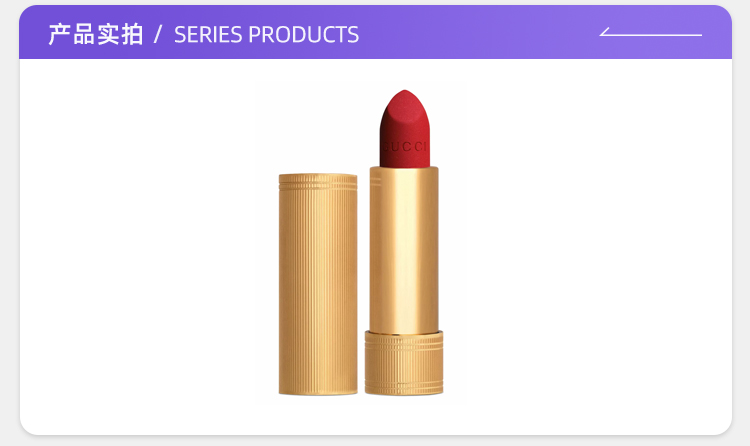Screen dimensions: 750x446
Task: Select the ribbed gold lipstick cap
Action: [318, 284]
